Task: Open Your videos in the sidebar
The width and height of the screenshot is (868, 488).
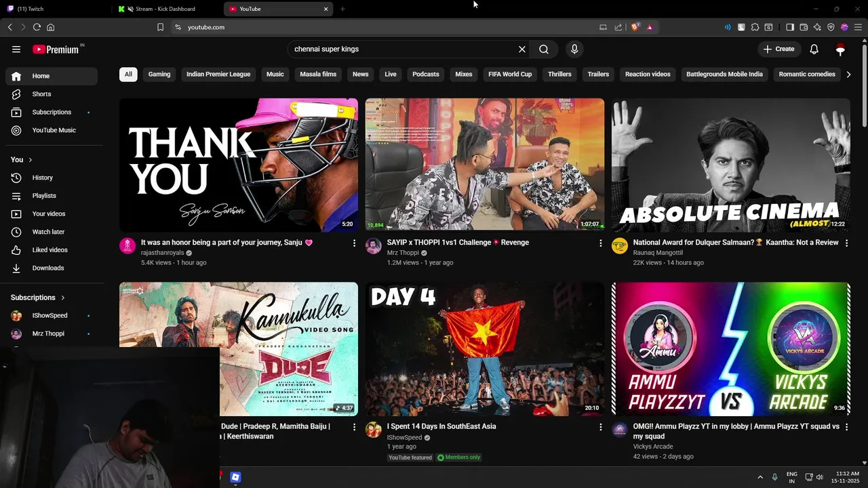Action: (52, 213)
